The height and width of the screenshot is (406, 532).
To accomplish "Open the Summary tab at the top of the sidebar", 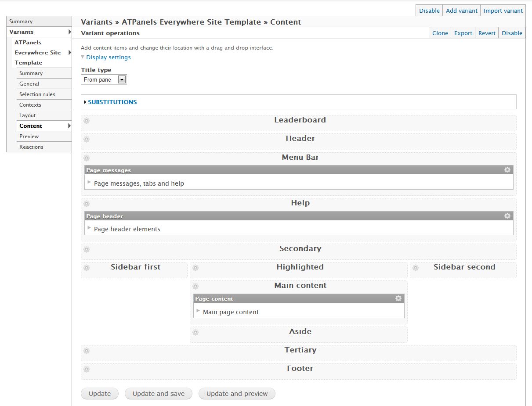I will tap(39, 22).
